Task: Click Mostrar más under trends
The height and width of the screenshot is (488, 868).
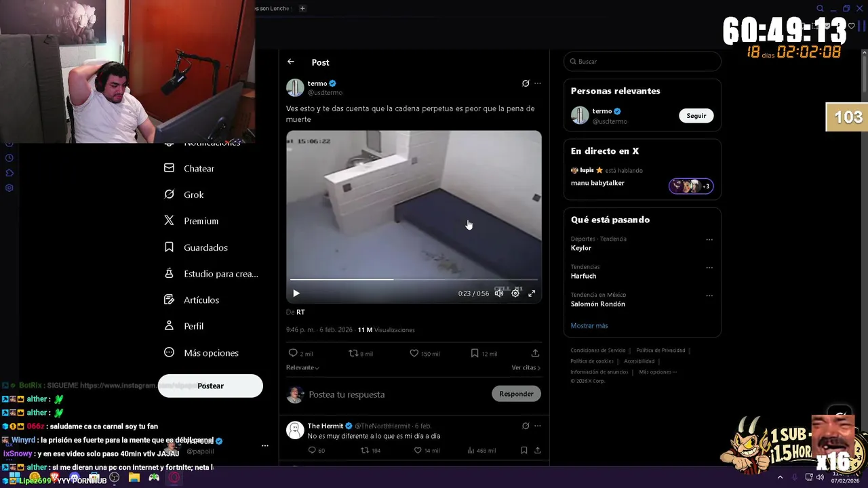Action: tap(589, 326)
